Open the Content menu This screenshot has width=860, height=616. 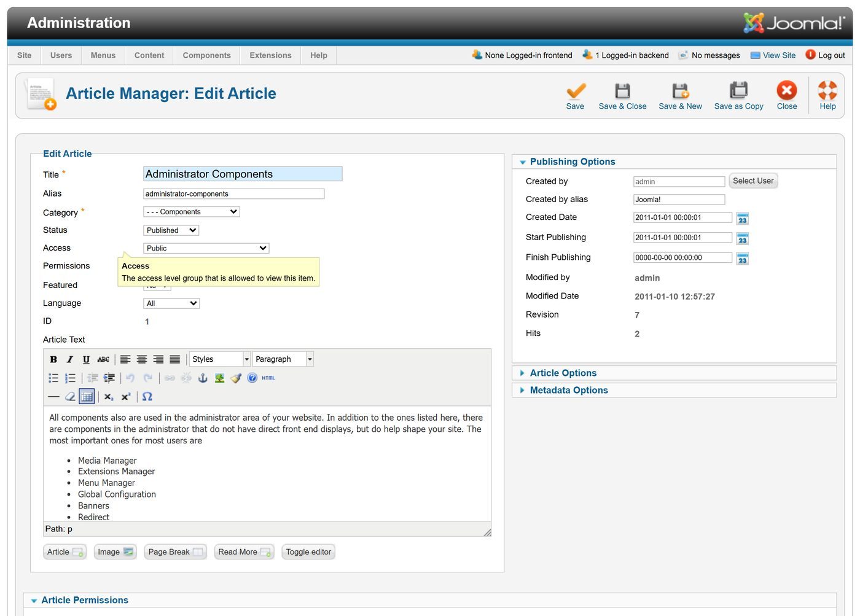click(x=149, y=55)
